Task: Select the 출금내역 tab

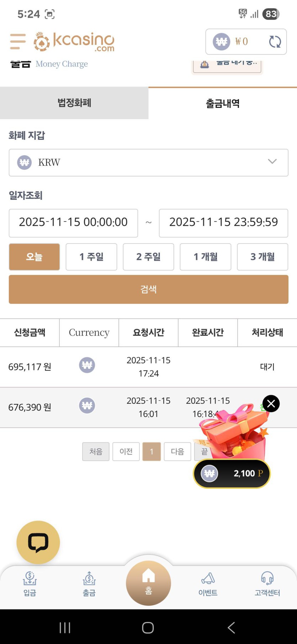Action: (223, 103)
